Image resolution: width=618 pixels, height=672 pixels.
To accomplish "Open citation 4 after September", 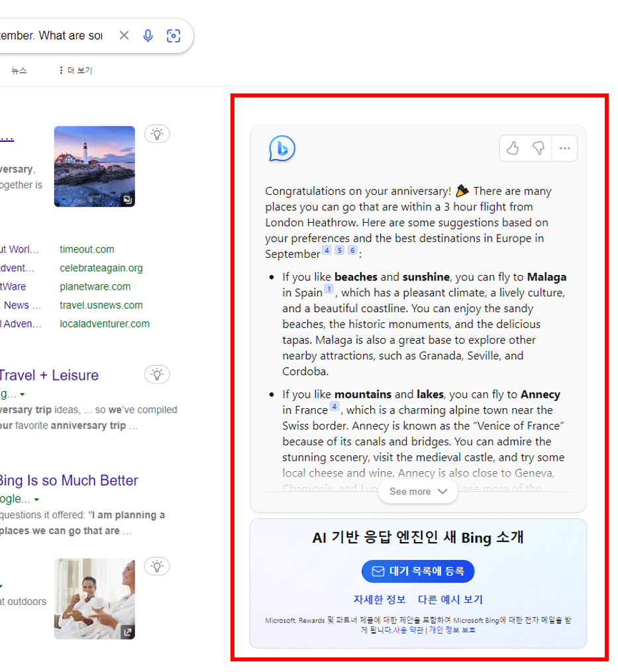I will pyautogui.click(x=327, y=251).
